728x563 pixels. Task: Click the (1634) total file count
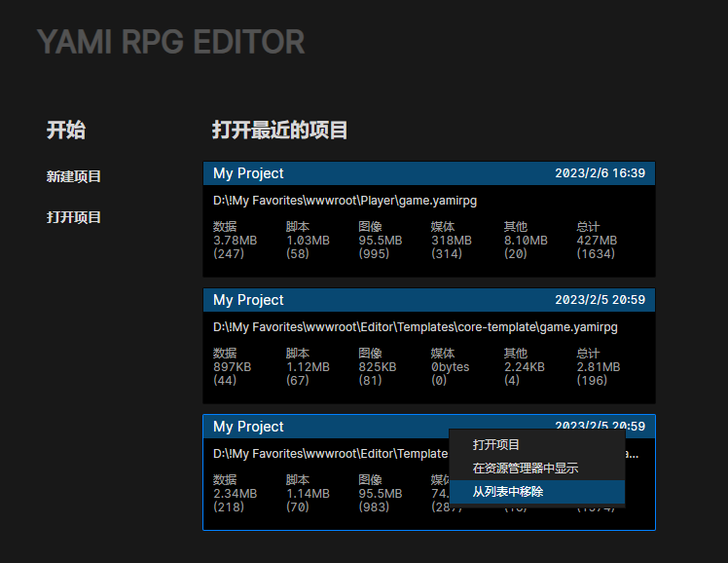click(596, 253)
